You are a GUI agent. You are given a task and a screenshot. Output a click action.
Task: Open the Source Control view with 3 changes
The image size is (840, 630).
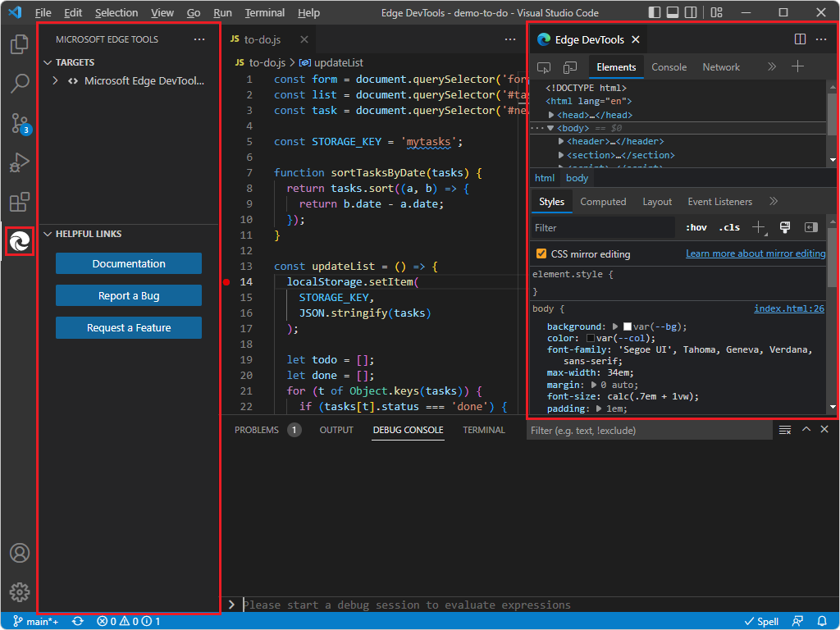tap(19, 123)
